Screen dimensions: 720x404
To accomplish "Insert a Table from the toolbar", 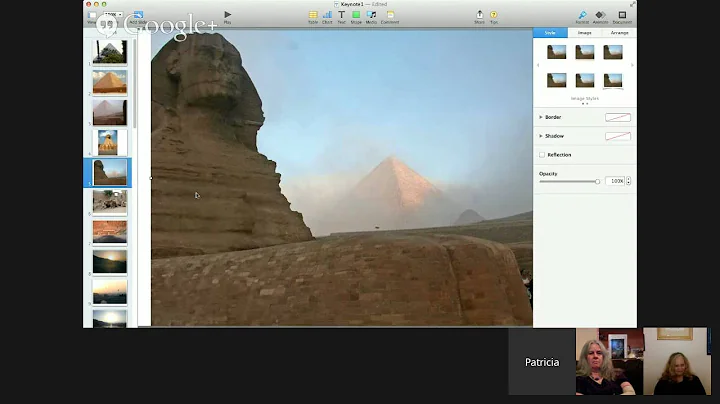I will 313,17.
